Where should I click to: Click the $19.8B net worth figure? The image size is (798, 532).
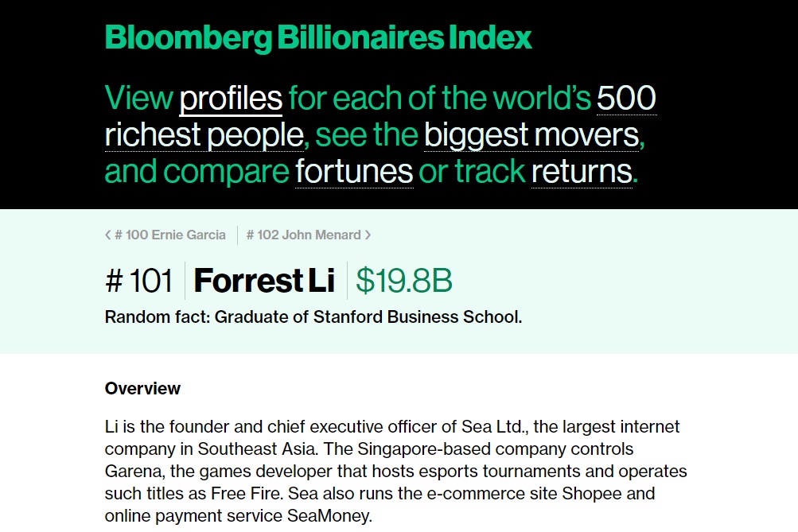[x=405, y=282]
